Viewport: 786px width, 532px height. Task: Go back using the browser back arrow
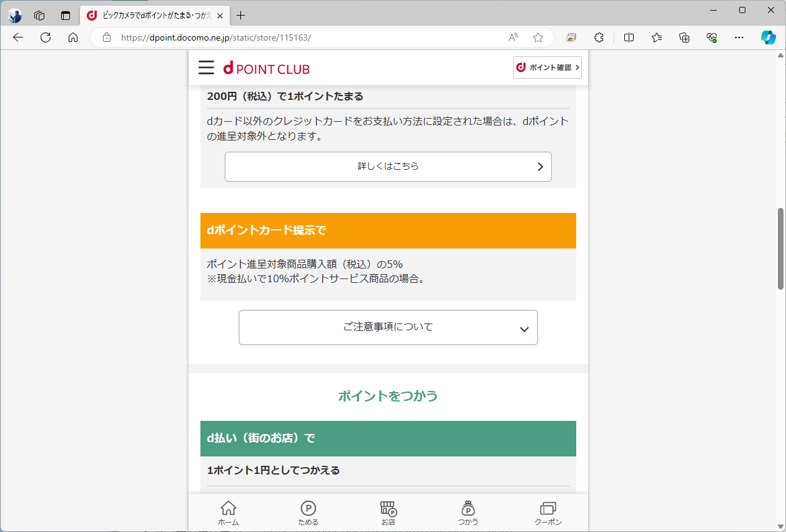pos(18,37)
